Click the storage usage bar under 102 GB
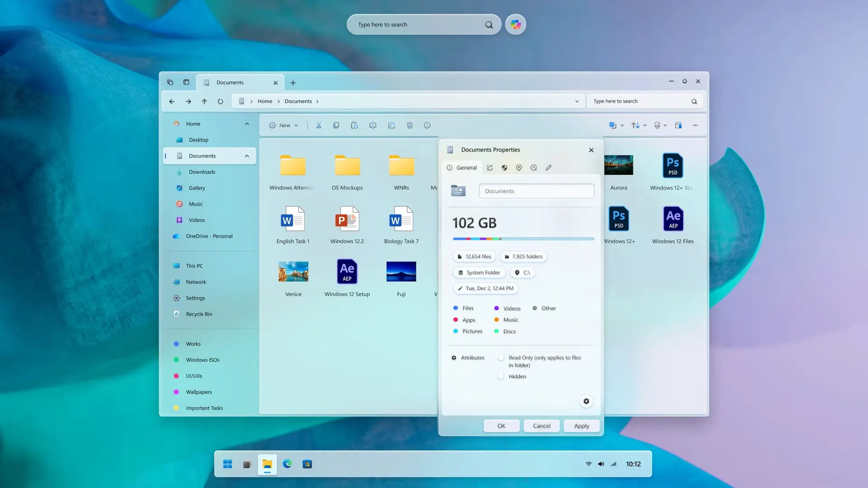 point(523,239)
